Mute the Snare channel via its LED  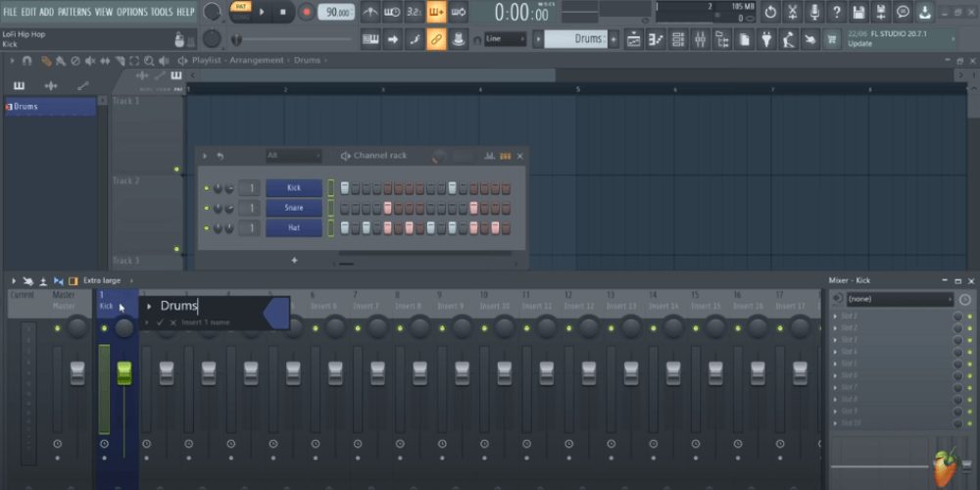[x=206, y=208]
